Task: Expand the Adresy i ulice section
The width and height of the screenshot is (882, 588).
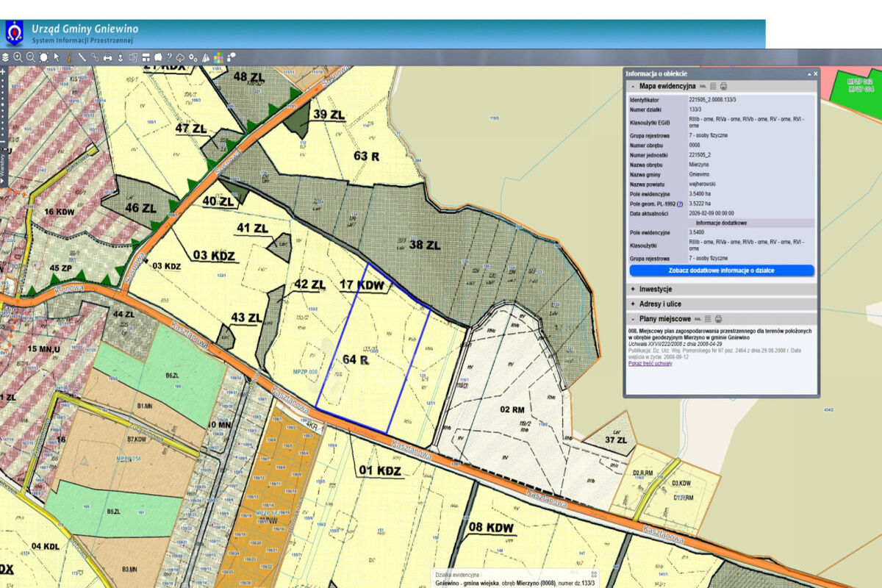Action: 632,304
